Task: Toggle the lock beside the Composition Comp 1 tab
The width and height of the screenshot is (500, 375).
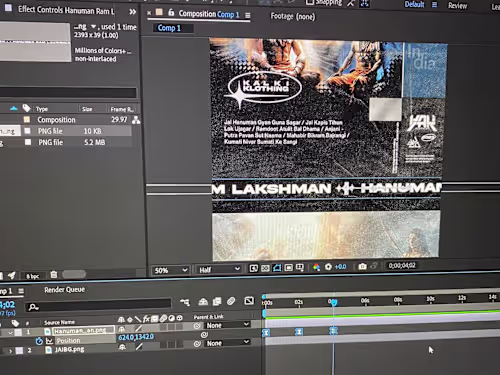Action: [x=171, y=13]
